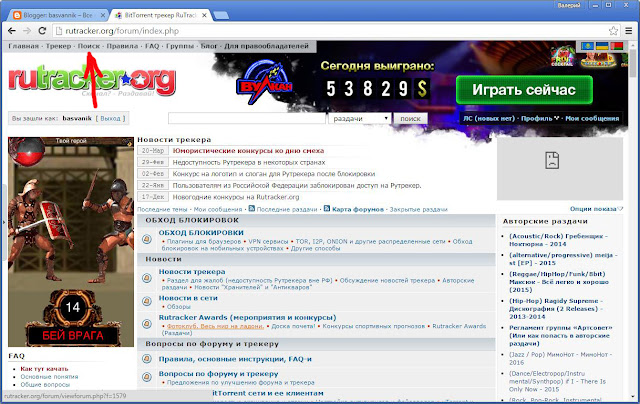Select the Kazakhstan flag icon
Viewport: 640px width, 404px height.
click(587, 46)
